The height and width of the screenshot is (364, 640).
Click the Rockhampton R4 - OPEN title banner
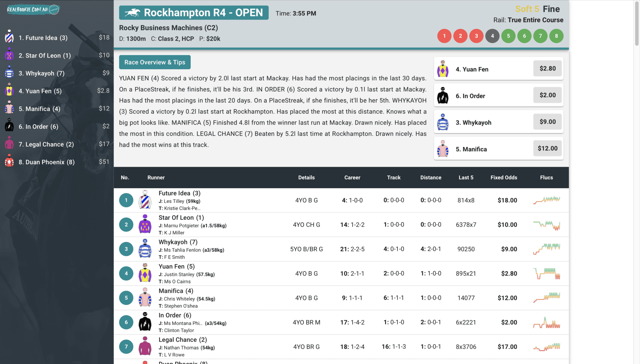(194, 12)
